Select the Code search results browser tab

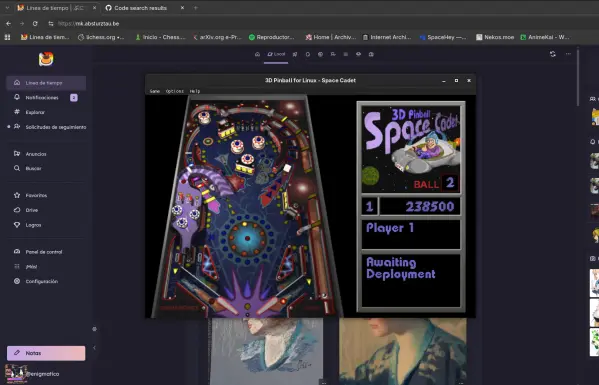tap(144, 8)
